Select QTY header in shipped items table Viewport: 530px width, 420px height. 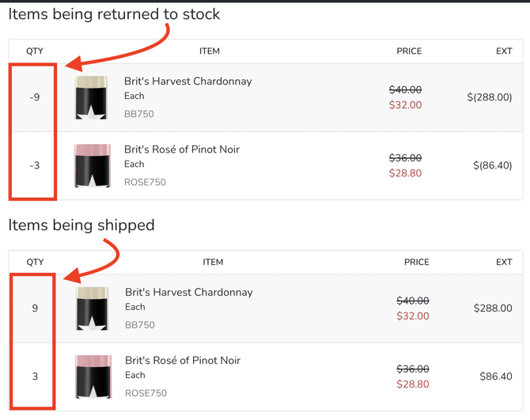click(x=35, y=262)
